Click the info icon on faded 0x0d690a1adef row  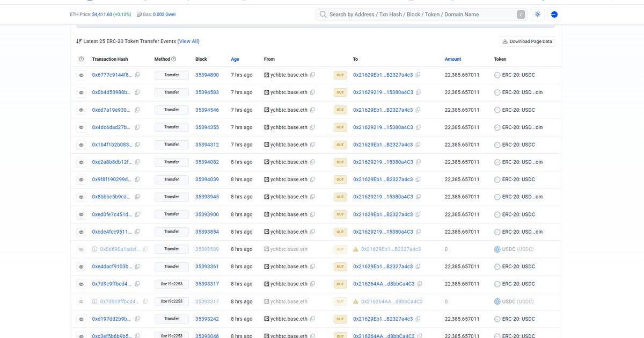click(x=95, y=249)
